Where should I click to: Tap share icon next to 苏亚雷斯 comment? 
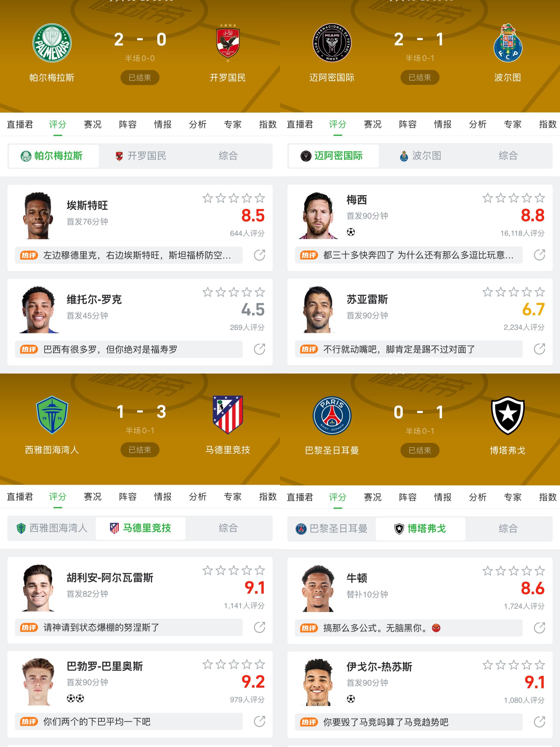click(539, 349)
